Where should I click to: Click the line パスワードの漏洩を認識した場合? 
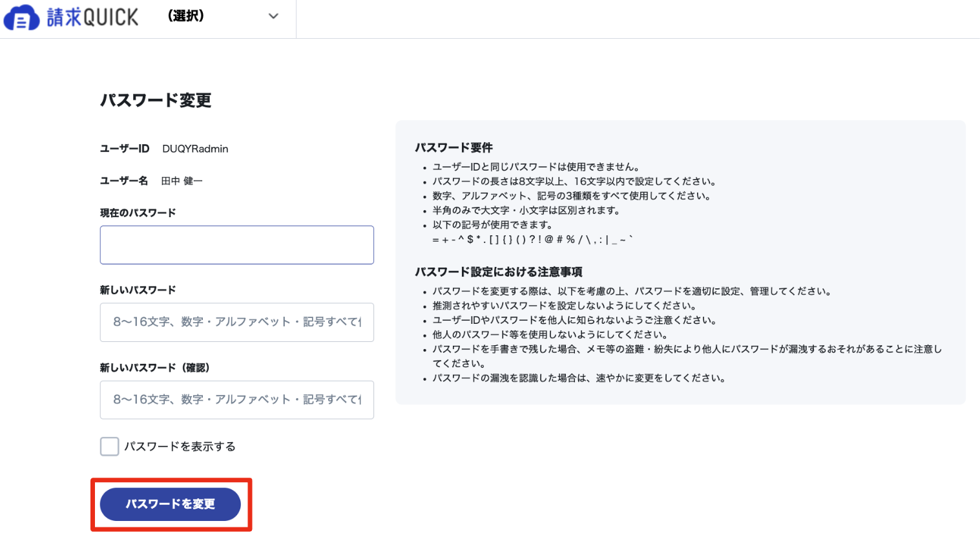pyautogui.click(x=579, y=378)
